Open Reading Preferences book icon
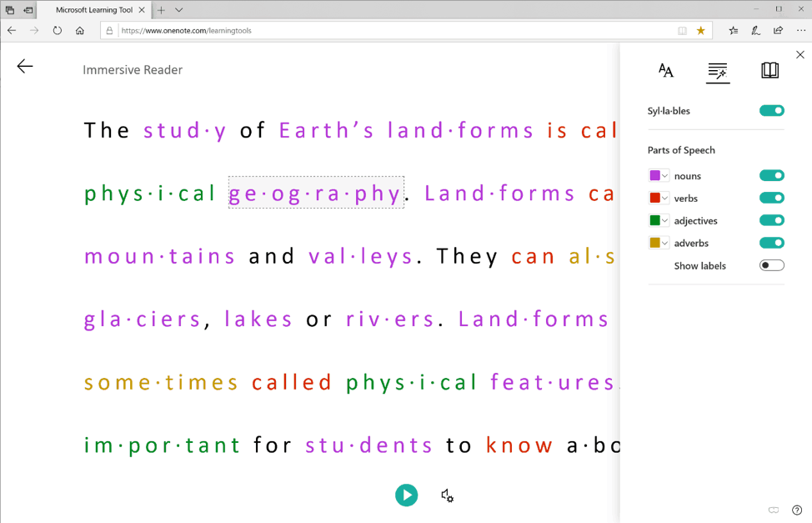812x523 pixels. 769,71
